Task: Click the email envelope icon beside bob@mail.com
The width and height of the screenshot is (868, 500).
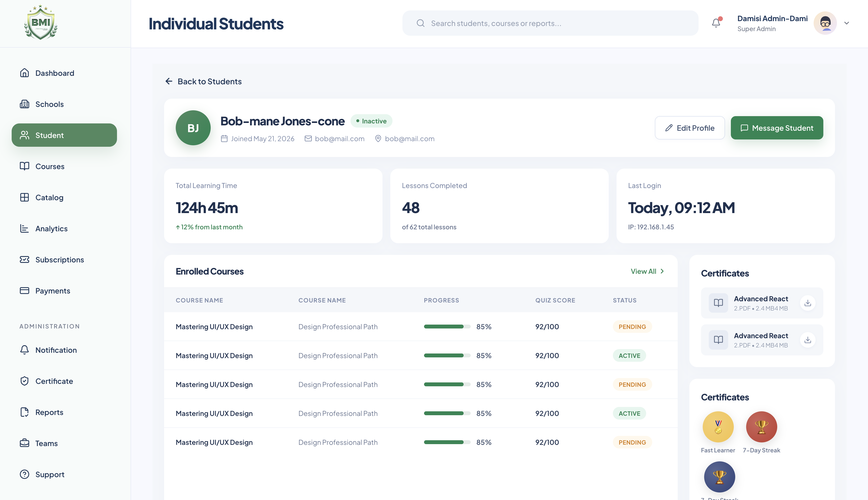Action: pos(308,138)
